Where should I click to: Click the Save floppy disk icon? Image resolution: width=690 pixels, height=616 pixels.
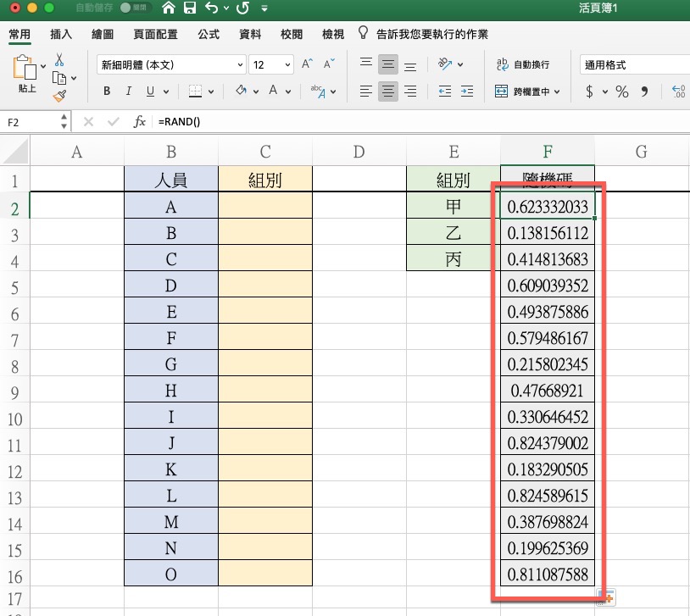190,8
